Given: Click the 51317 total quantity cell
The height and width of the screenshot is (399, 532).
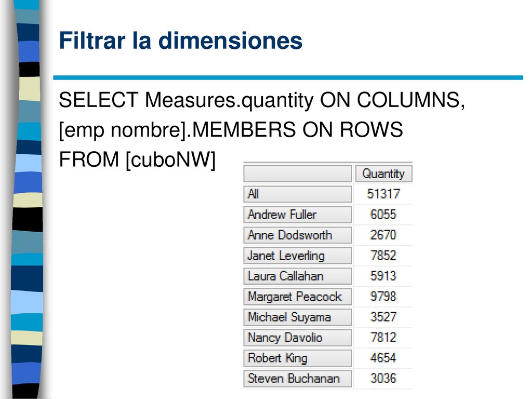Looking at the screenshot, I should point(383,194).
